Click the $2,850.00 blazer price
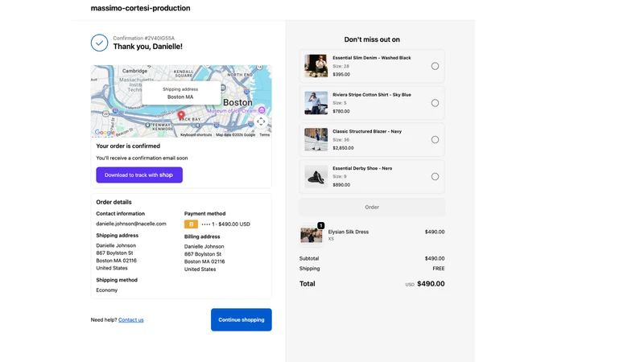Viewport: 644px width, 362px height. (343, 148)
